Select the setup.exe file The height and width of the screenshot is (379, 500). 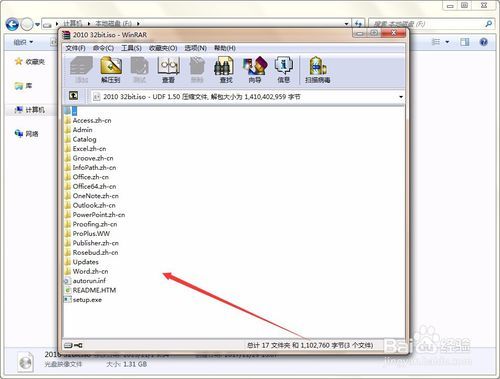83,300
